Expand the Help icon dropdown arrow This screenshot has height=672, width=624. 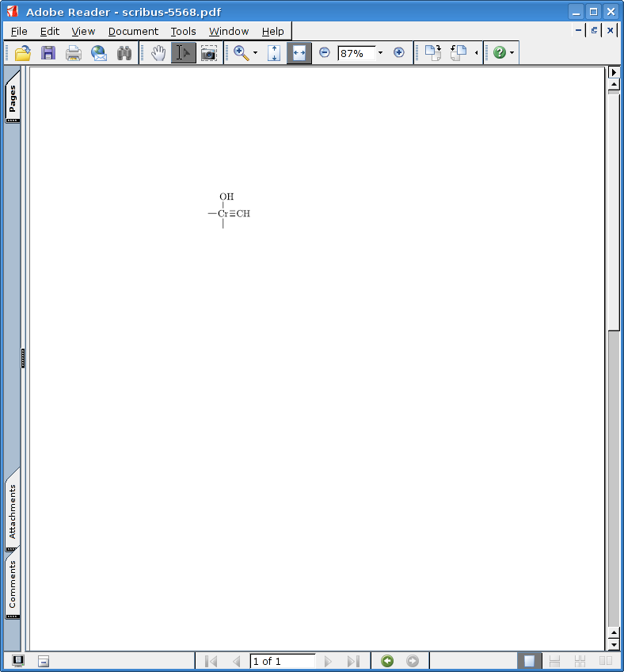[x=512, y=53]
